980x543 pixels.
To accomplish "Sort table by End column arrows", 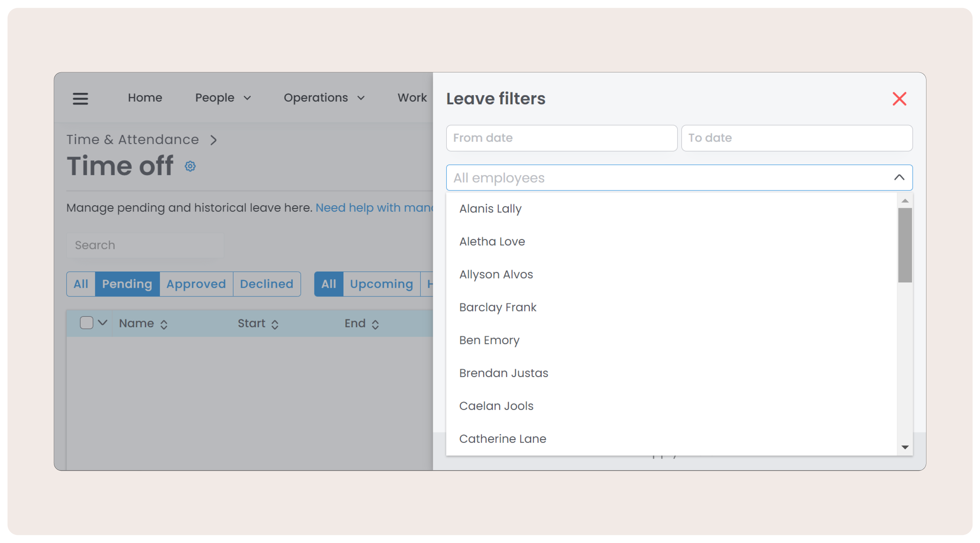I will pyautogui.click(x=375, y=324).
